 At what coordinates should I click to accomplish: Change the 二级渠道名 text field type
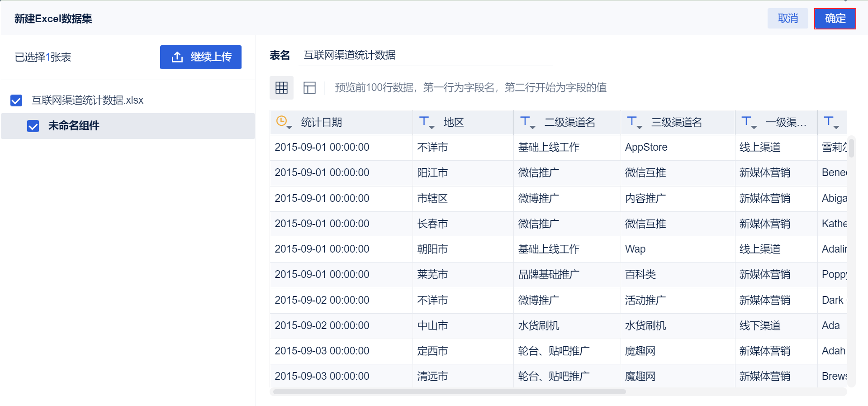pyautogui.click(x=527, y=122)
